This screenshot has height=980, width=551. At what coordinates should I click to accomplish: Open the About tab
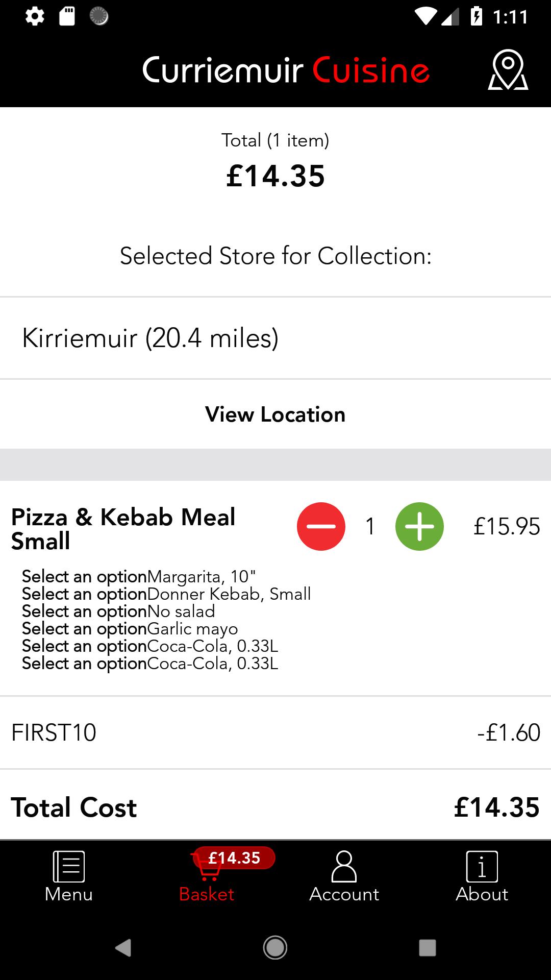click(482, 877)
